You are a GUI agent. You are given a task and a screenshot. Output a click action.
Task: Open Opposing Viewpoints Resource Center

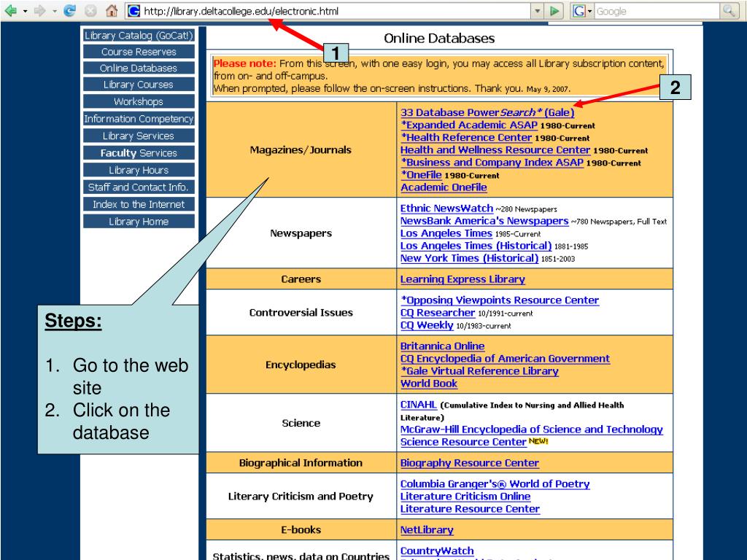click(500, 300)
